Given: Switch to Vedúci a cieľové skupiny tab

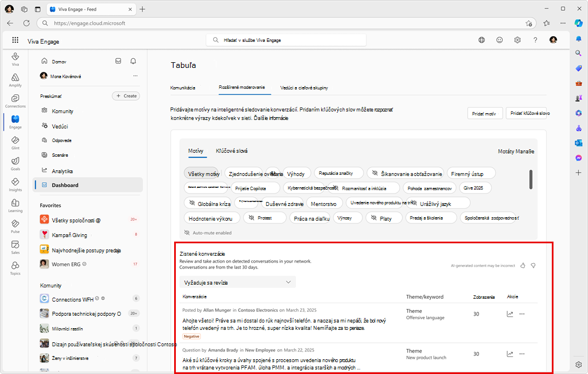Looking at the screenshot, I should 304,88.
